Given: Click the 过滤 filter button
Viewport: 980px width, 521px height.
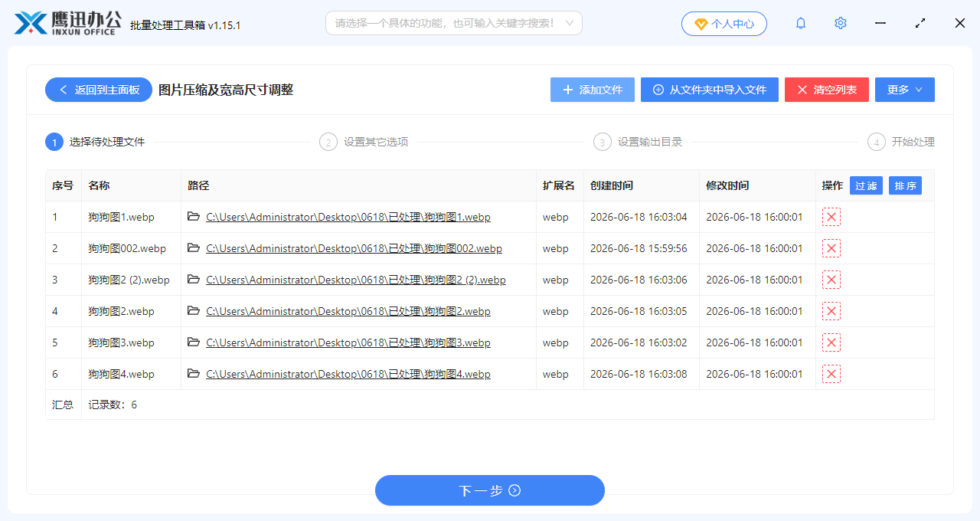Looking at the screenshot, I should [x=866, y=185].
